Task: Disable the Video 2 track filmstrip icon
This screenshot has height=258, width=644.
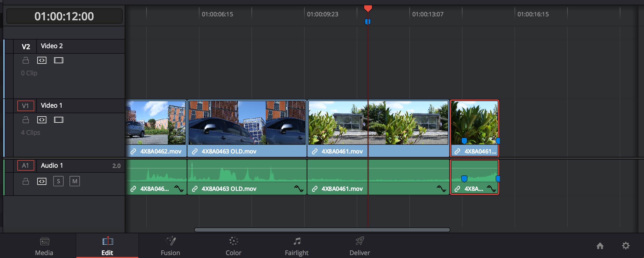Action: pyautogui.click(x=58, y=60)
